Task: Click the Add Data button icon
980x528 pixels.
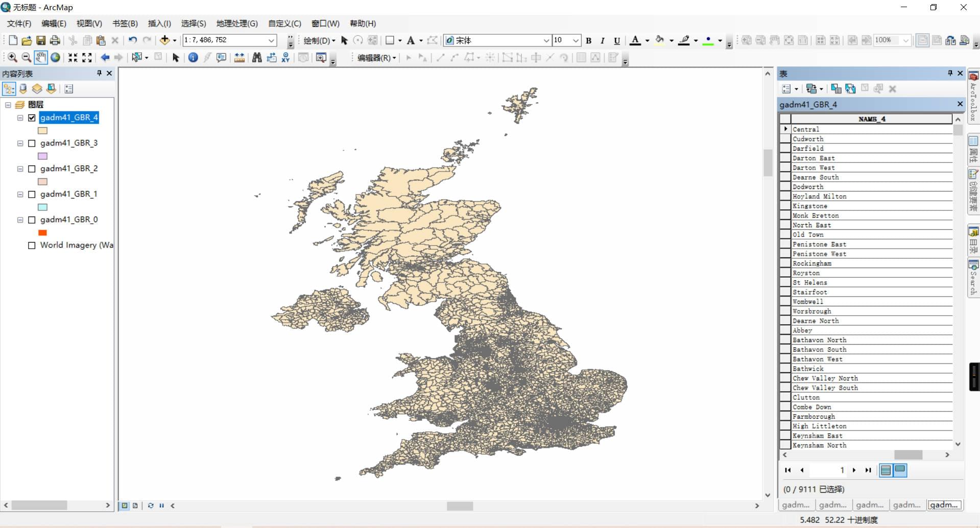Action: tap(164, 40)
